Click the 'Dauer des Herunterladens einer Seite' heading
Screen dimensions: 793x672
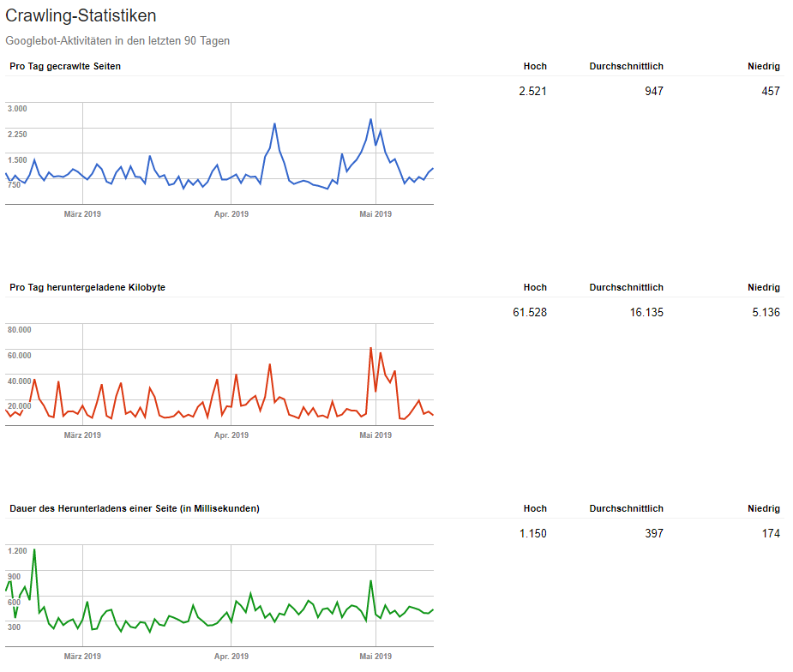pyautogui.click(x=135, y=508)
